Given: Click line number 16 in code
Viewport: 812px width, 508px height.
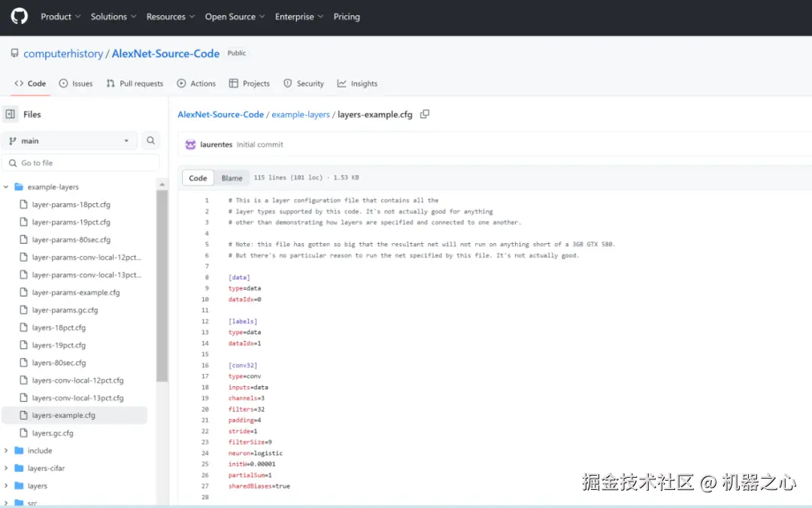Looking at the screenshot, I should (x=205, y=366).
